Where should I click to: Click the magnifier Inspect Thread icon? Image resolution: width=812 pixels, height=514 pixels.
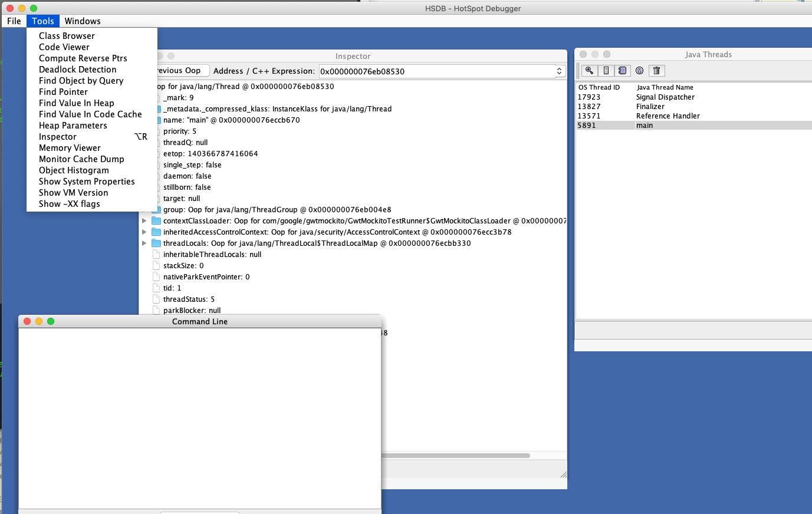tap(589, 71)
